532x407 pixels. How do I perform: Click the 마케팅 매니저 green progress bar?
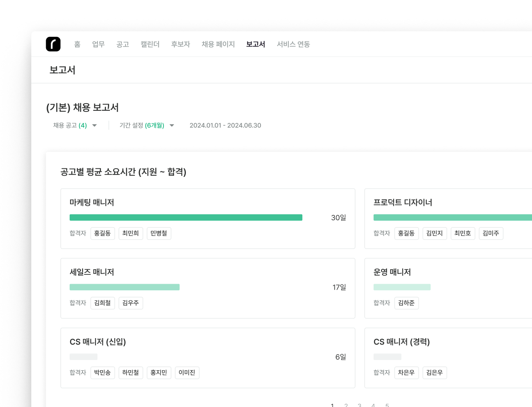186,218
